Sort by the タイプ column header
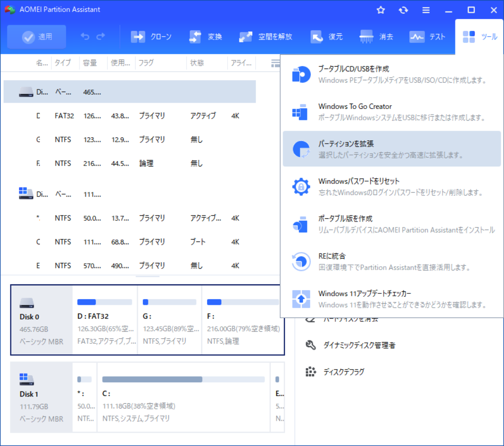This screenshot has height=446, width=504. 62,63
